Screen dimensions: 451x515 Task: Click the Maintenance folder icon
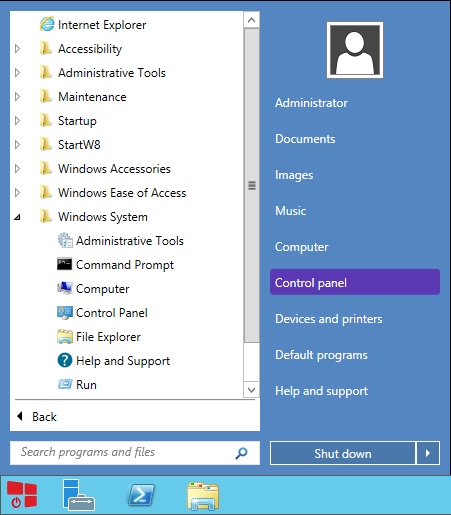point(46,97)
